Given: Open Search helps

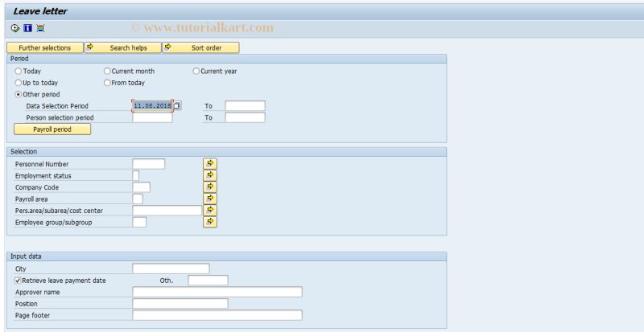Looking at the screenshot, I should [x=123, y=47].
